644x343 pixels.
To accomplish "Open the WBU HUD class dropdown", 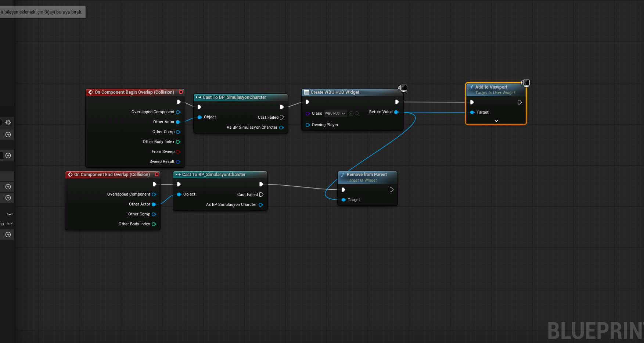I will pyautogui.click(x=335, y=114).
